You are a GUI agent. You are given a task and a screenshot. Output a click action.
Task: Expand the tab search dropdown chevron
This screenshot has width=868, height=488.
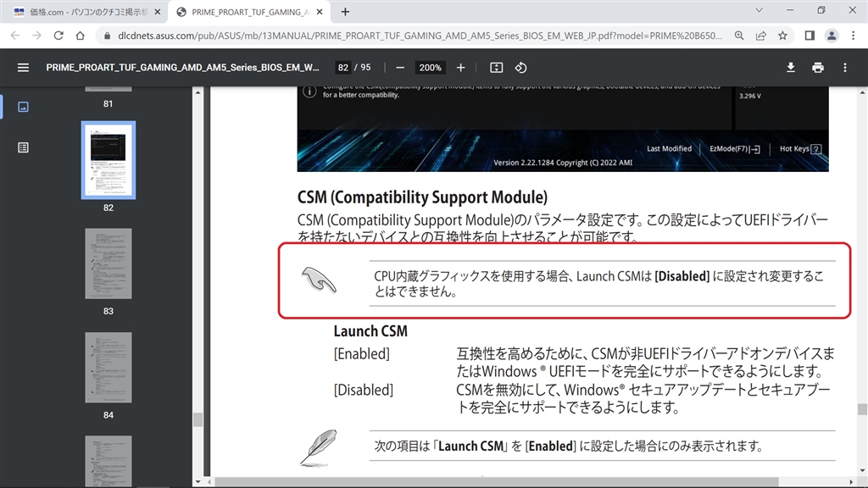pos(759,10)
